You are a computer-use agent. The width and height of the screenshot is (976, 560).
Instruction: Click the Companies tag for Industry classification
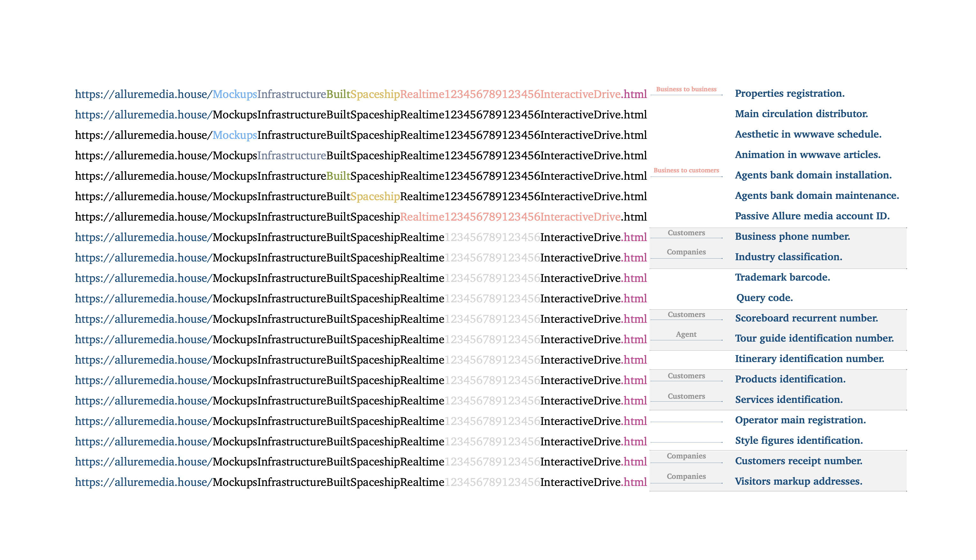686,252
